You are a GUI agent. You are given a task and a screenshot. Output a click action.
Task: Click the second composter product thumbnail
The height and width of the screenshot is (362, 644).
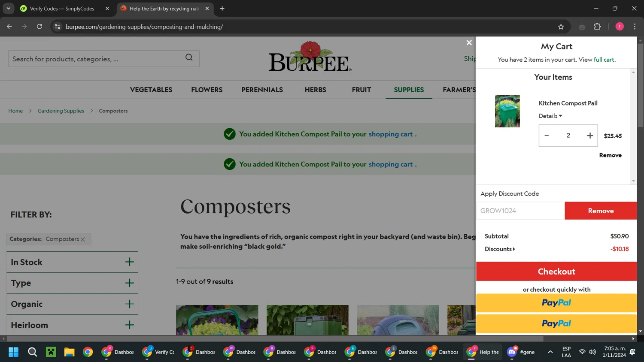[307, 320]
